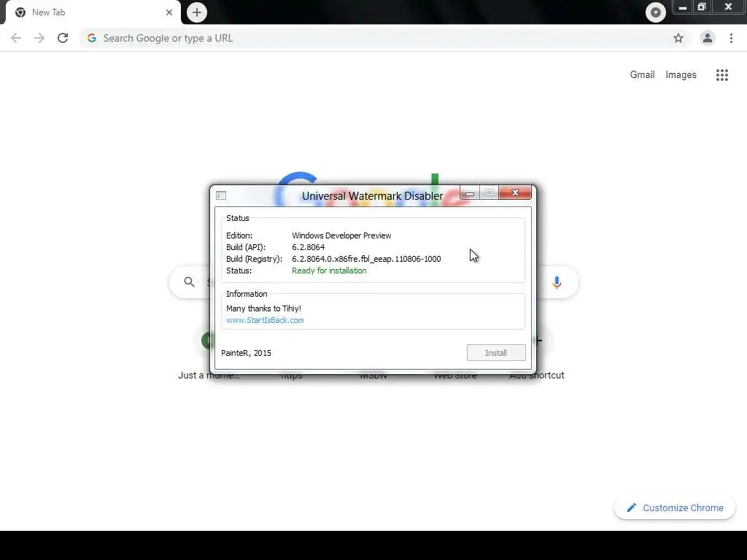Image resolution: width=747 pixels, height=560 pixels.
Task: Click Customize Chrome button
Action: (675, 507)
